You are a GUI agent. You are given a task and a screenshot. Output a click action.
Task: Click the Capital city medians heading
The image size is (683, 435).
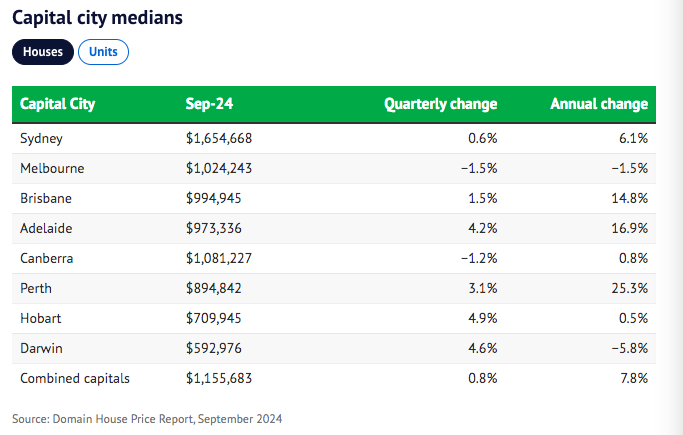(97, 18)
